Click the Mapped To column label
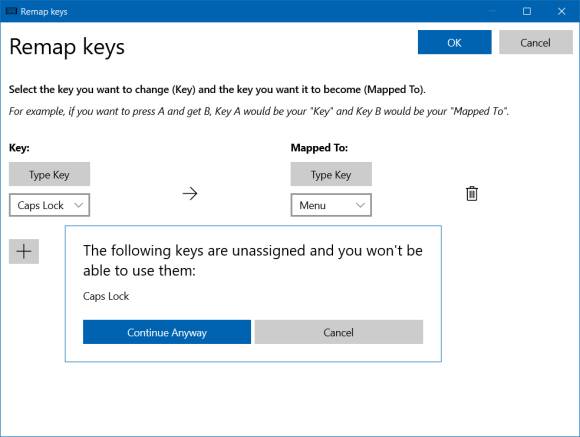Screen dimensions: 580x437 point(319,148)
